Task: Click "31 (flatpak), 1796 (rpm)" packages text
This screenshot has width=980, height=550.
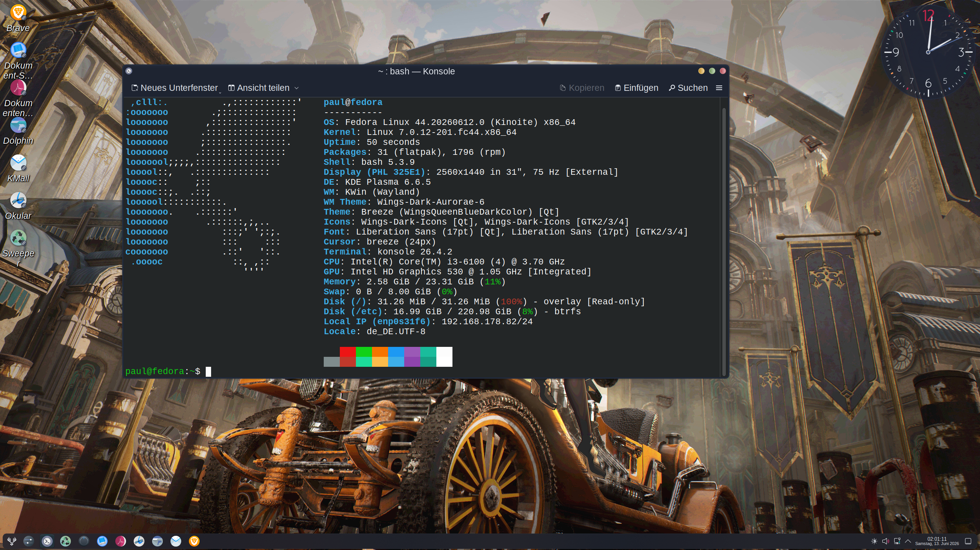Action: coord(441,152)
